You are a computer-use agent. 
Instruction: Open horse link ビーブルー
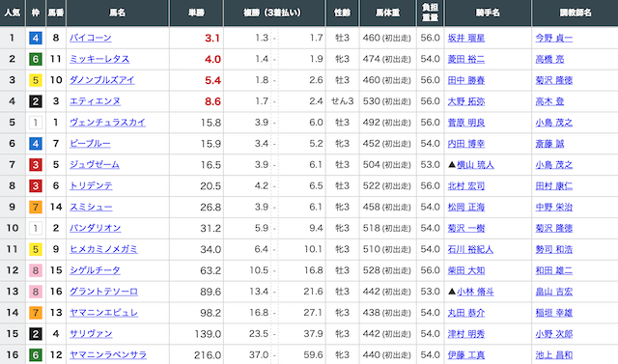point(90,144)
